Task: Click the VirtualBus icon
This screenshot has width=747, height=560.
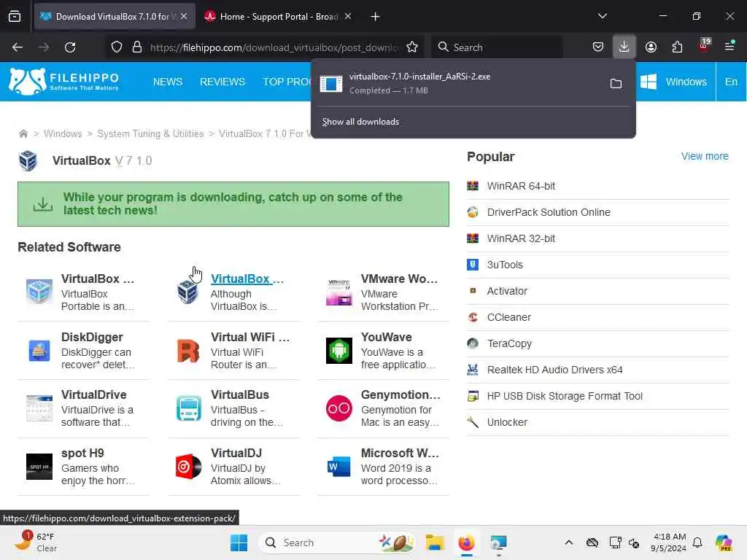Action: (x=189, y=408)
